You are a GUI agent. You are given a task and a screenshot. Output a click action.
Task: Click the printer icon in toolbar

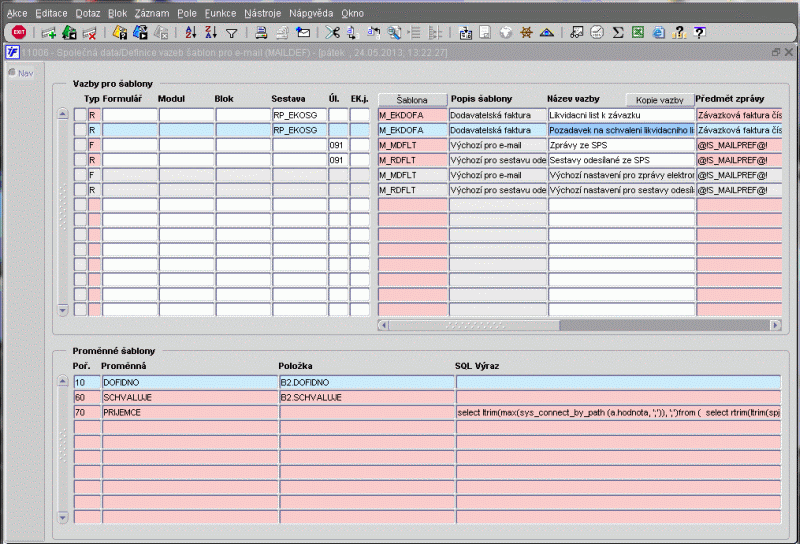(260, 32)
